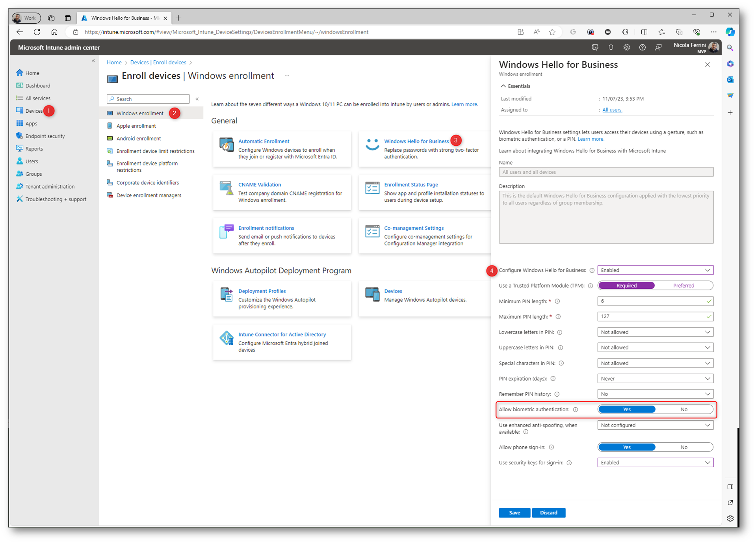Set Allow phone sign-in to No

[x=684, y=447]
